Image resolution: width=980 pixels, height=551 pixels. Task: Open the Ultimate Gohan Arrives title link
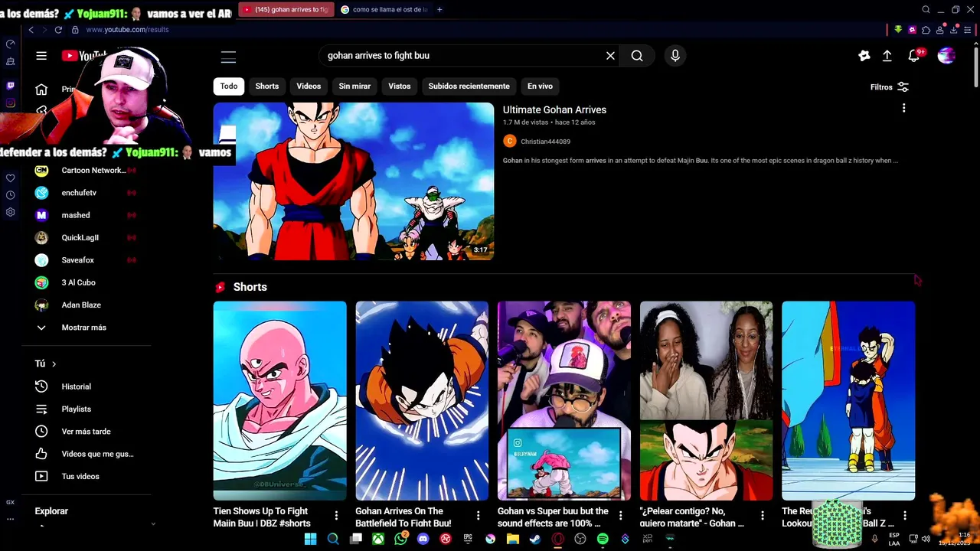pos(554,110)
